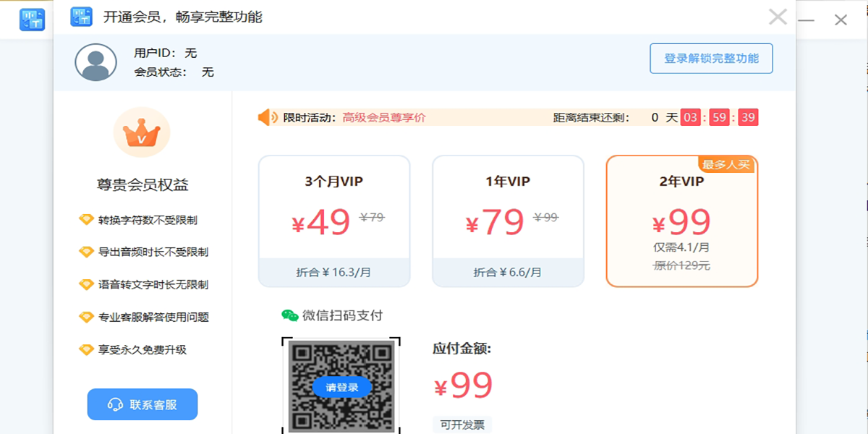
Task: Click the WeChat pay icon
Action: coord(290,315)
